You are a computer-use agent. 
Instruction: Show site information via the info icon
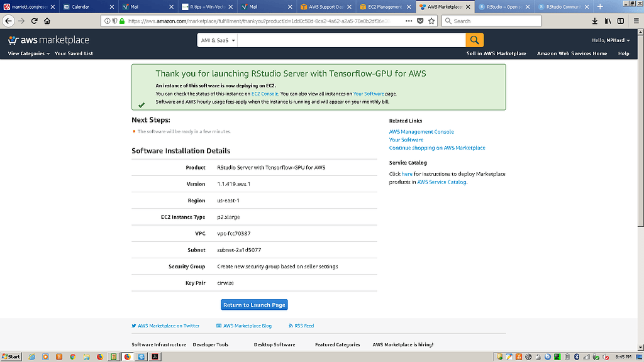[107, 21]
